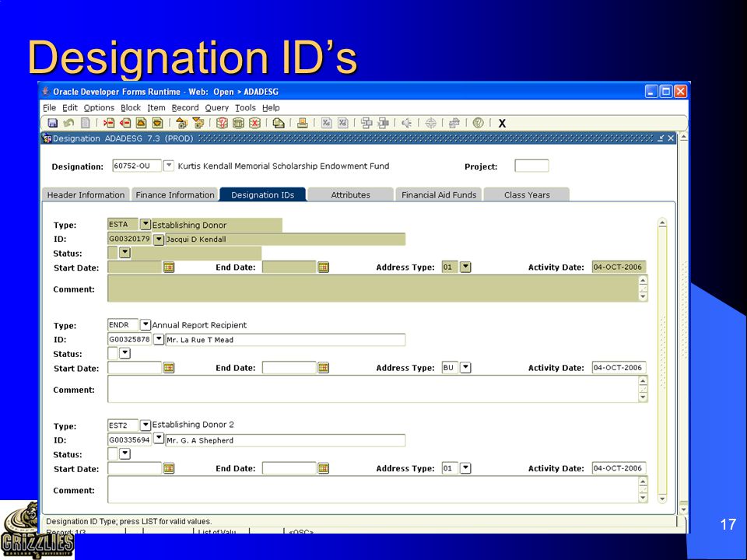Click the up arrow of records block scrollbar

(x=661, y=222)
